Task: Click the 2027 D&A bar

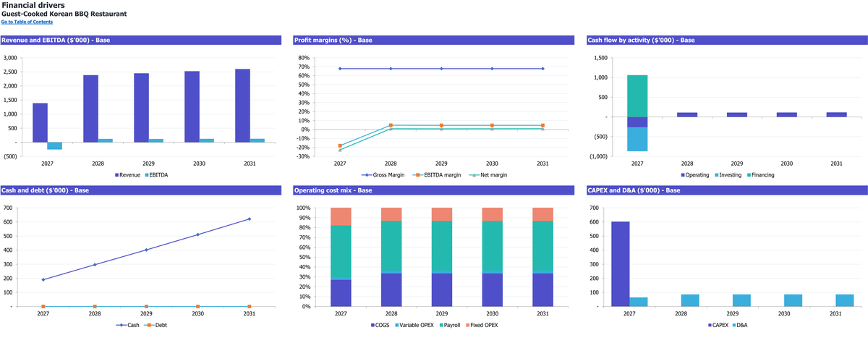Action: pos(638,302)
